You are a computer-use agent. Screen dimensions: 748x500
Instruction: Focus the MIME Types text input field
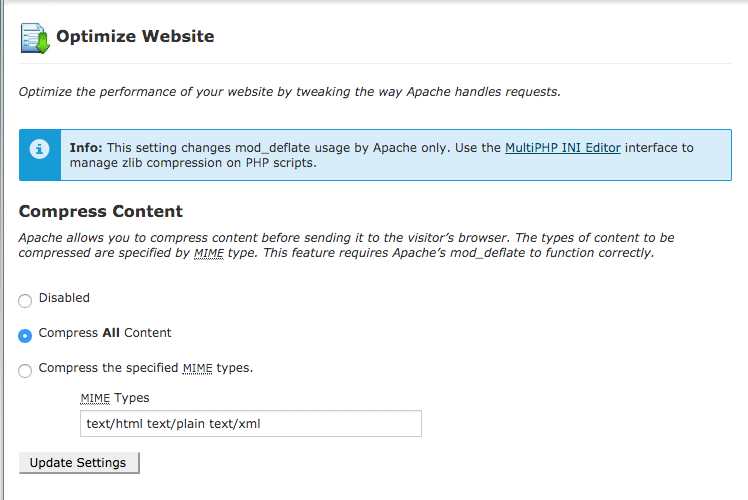[250, 423]
